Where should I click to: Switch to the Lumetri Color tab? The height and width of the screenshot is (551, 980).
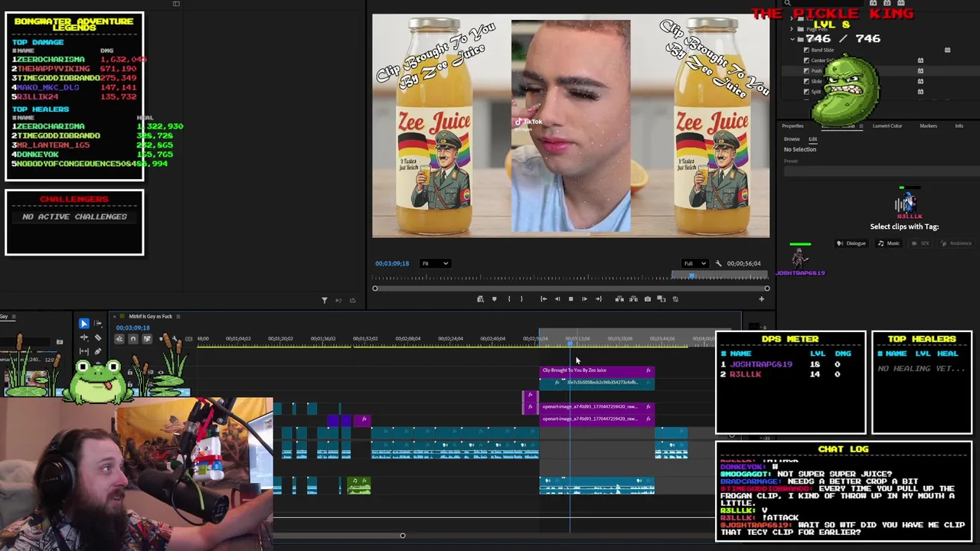(x=887, y=126)
